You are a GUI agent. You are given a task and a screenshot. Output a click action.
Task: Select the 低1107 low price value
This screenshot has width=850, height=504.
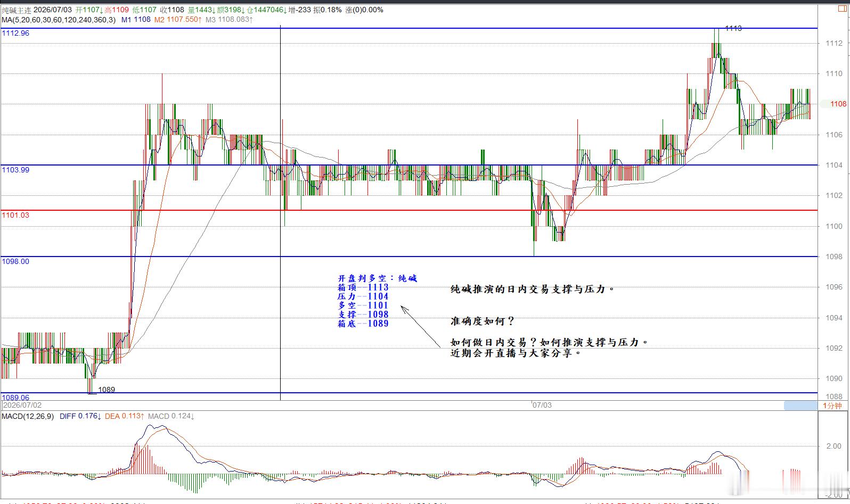(145, 10)
